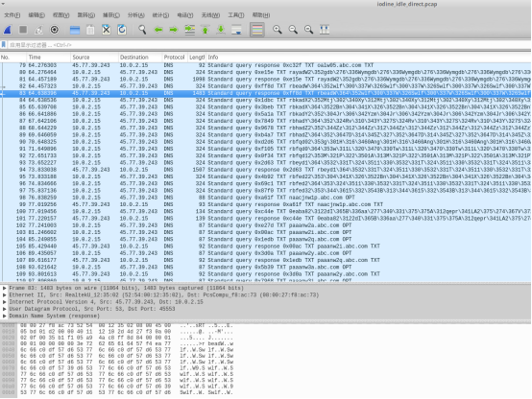Sort by the Destination column header

[140, 58]
